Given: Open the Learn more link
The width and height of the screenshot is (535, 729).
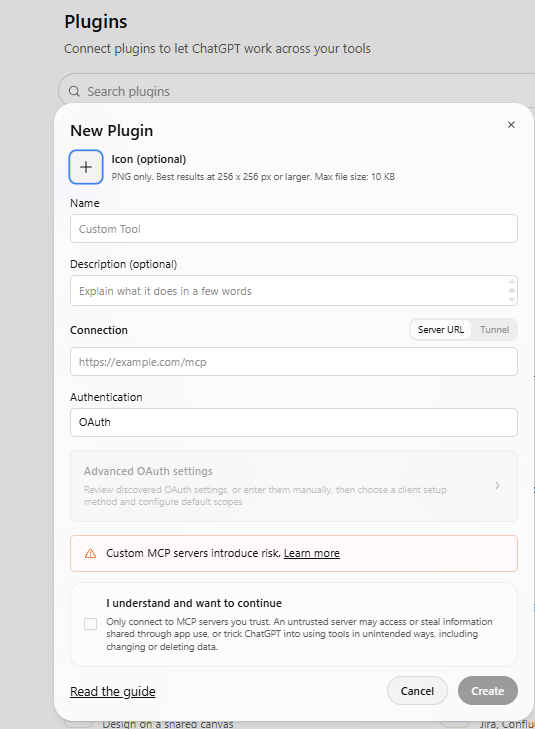Looking at the screenshot, I should (x=311, y=553).
